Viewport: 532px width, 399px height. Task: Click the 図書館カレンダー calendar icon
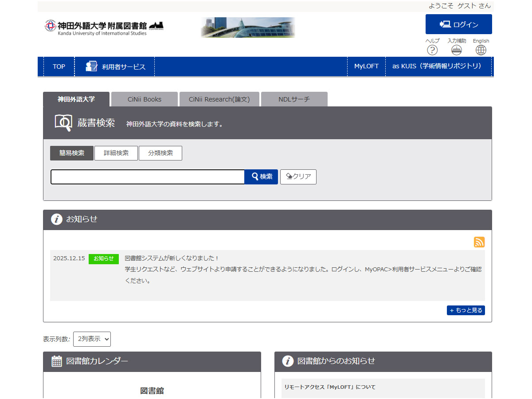tap(56, 361)
